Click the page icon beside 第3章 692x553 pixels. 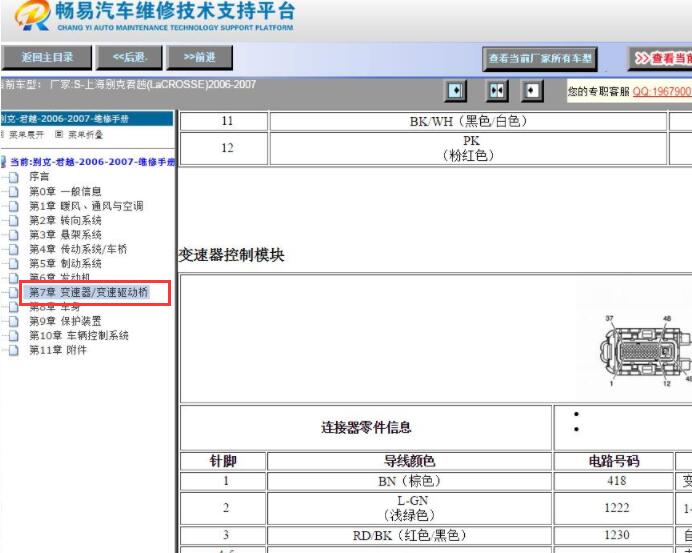(x=14, y=235)
